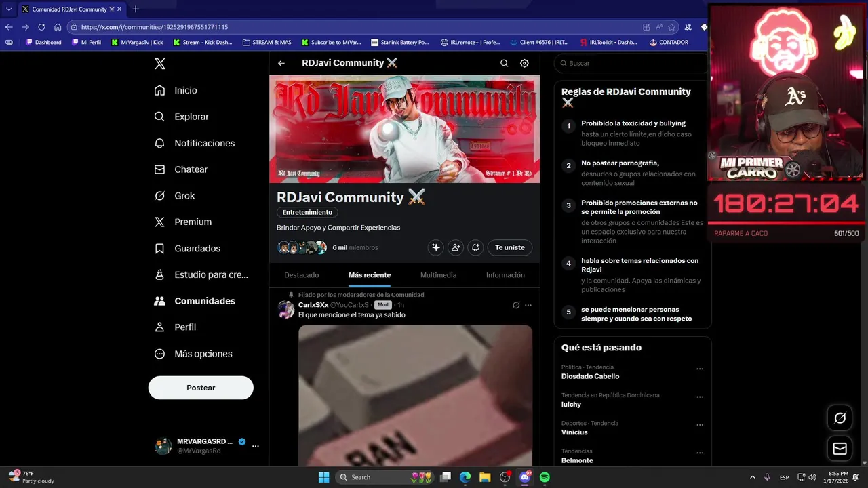This screenshot has width=868, height=488.
Task: Open more options for Belmonte trend
Action: click(700, 453)
